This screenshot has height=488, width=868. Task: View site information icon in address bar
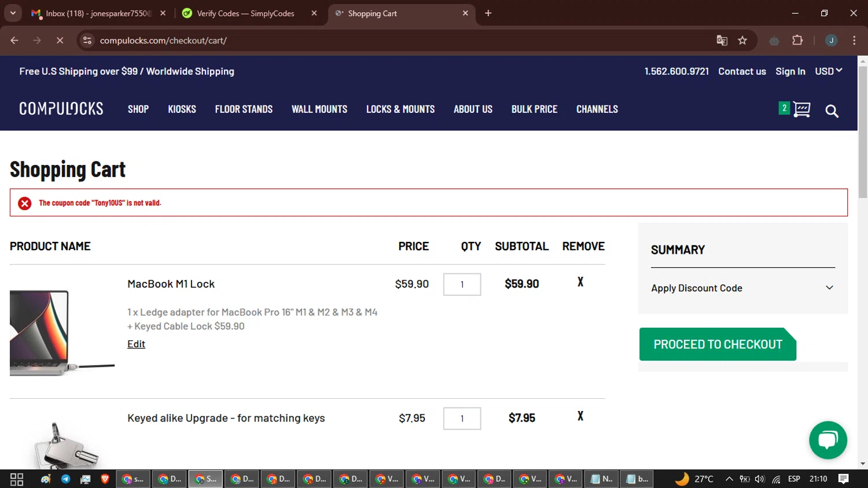tap(87, 41)
